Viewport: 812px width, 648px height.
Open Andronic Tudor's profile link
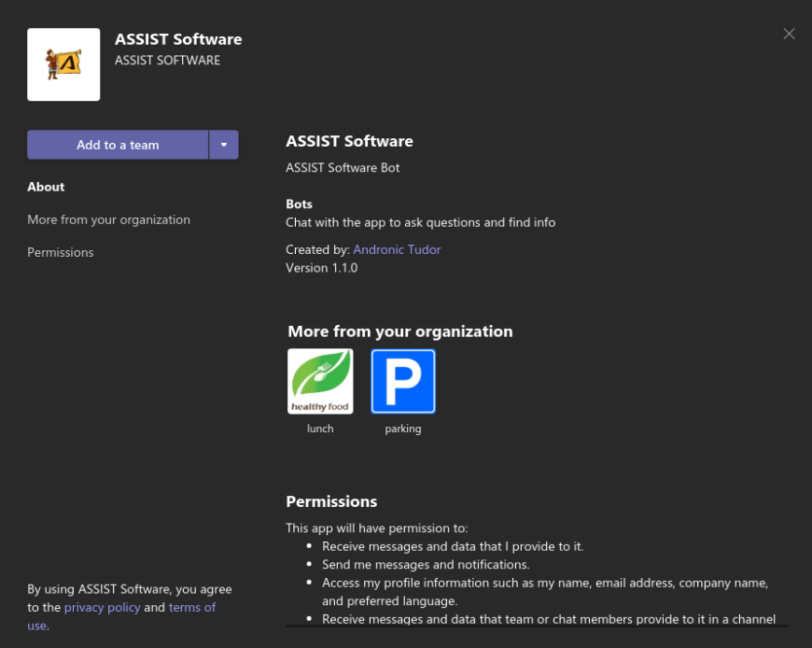pos(397,249)
